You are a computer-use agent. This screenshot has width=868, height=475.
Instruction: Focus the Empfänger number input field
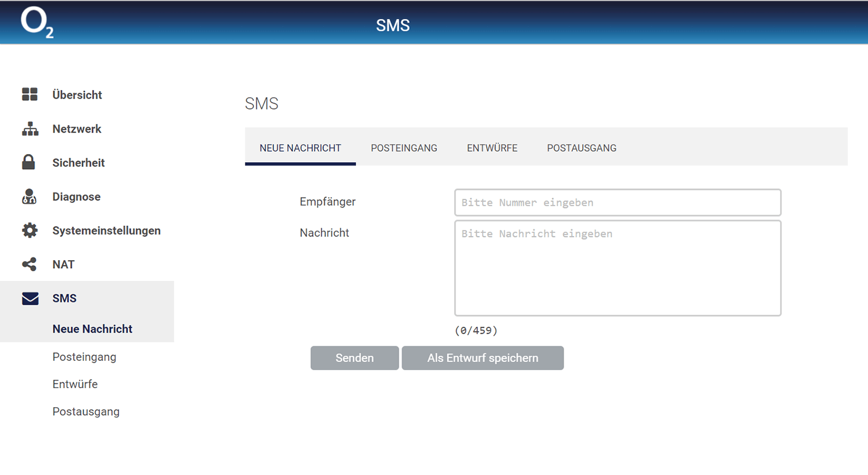coord(617,203)
